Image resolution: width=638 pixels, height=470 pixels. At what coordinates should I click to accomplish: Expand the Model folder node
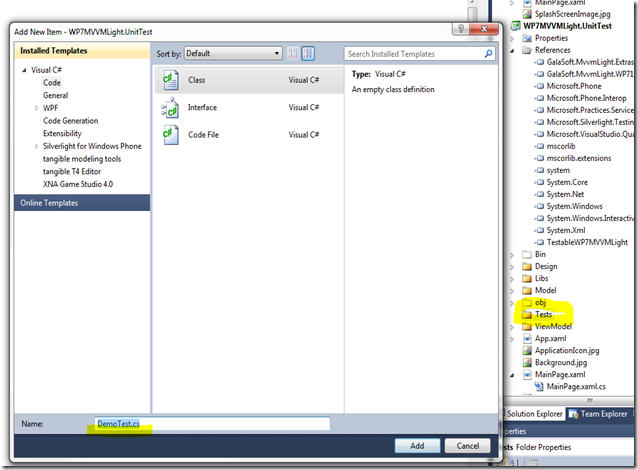[512, 291]
